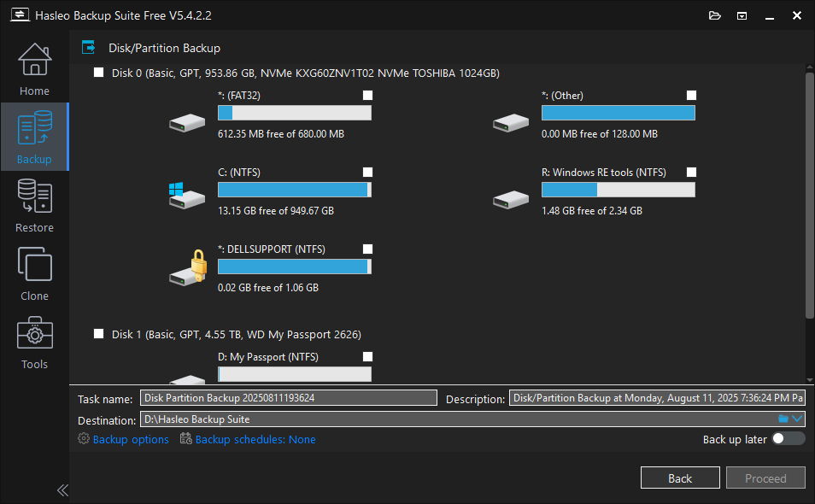Collapse sidebar with double-chevron icon
This screenshot has width=815, height=504.
(x=62, y=490)
